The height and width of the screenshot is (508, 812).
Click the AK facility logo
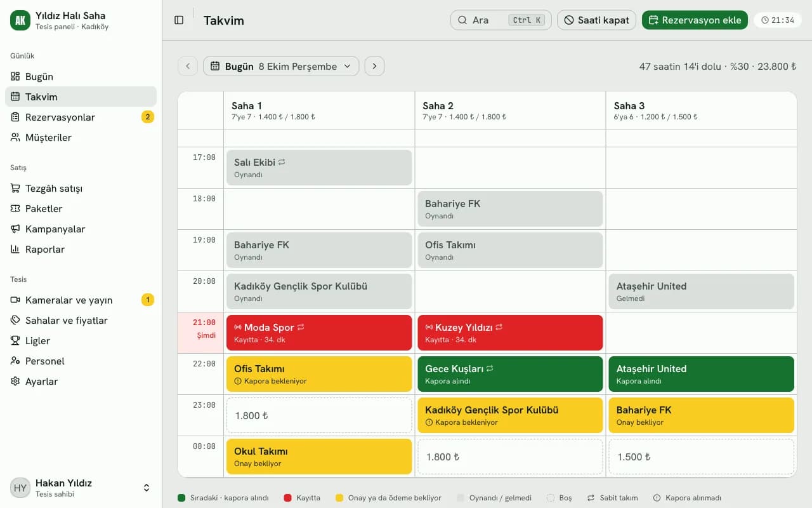click(20, 20)
